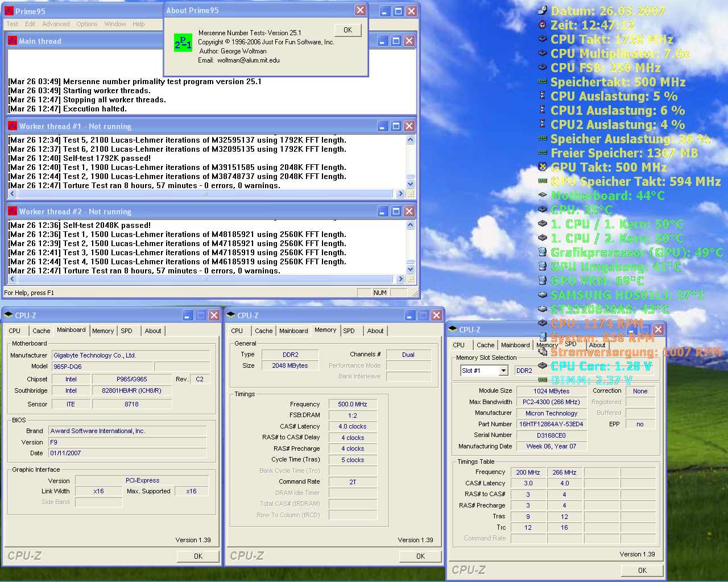Click scroll-up arrow in Worker thread #1
The width and height of the screenshot is (728, 582).
[x=411, y=139]
